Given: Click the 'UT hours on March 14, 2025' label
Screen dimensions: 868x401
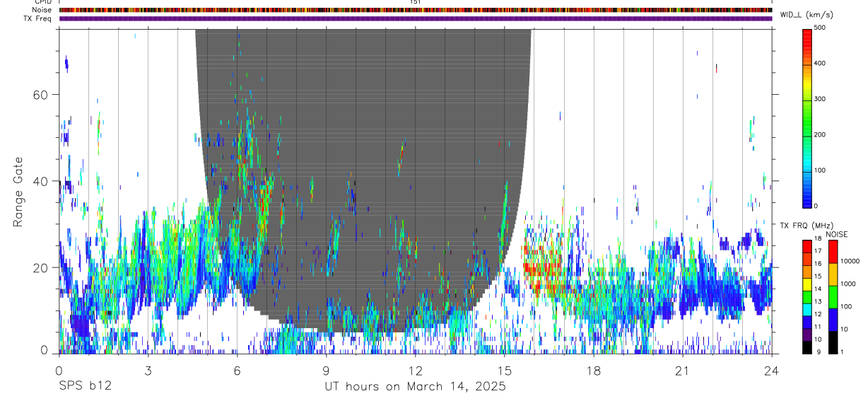Looking at the screenshot, I should point(415,386).
